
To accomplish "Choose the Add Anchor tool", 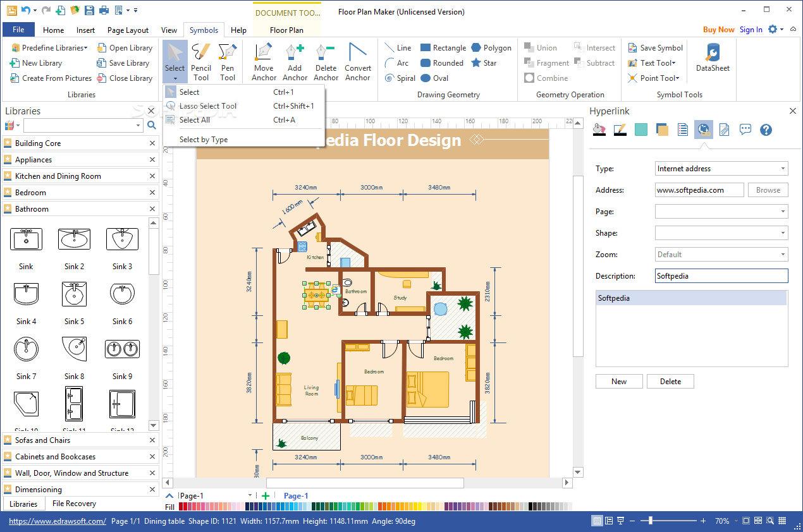I will (x=295, y=62).
